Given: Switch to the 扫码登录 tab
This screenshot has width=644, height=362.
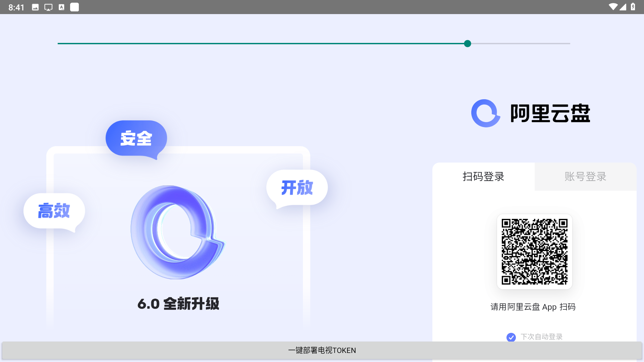Looking at the screenshot, I should tap(483, 177).
